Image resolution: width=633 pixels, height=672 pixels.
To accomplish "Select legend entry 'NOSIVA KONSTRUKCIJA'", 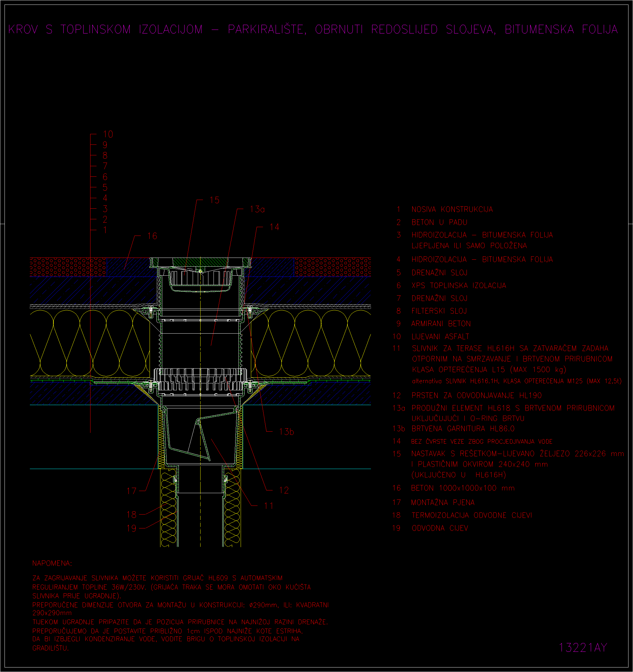I will 452,210.
